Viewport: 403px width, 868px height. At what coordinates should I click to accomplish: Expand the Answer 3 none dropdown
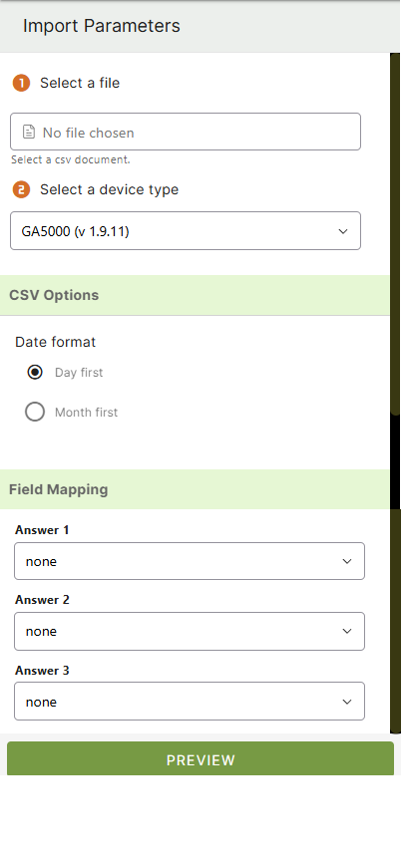pos(189,702)
